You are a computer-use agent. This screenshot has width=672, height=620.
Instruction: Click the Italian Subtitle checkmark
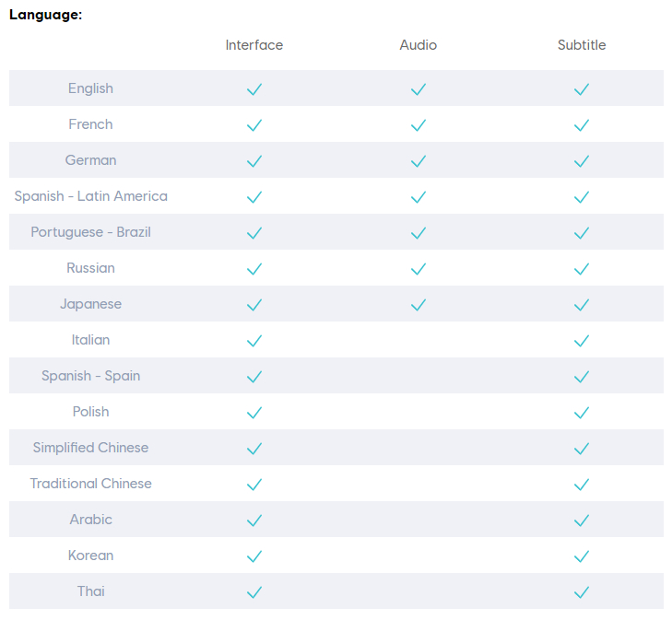coord(582,341)
